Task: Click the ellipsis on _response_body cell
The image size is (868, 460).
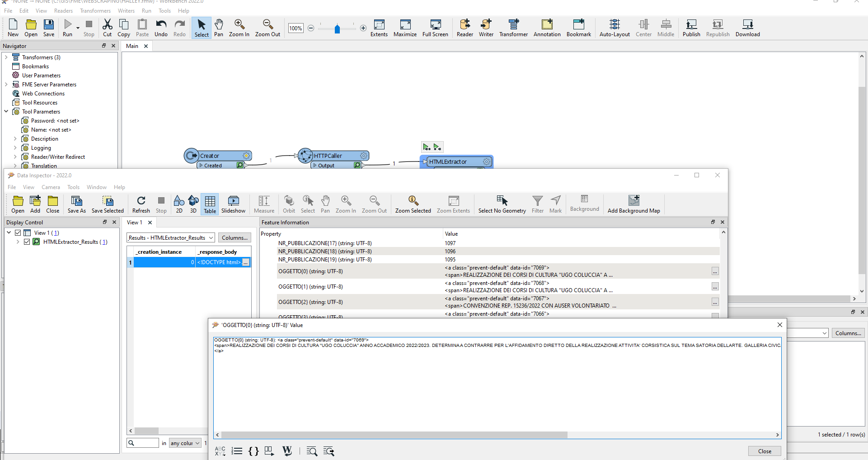Action: 246,262
